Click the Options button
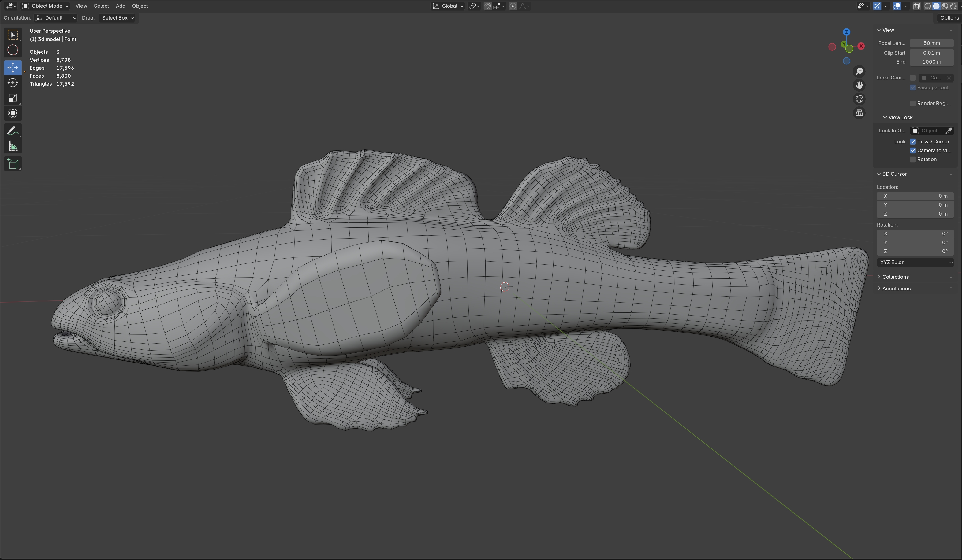This screenshot has width=962, height=560. pos(949,17)
